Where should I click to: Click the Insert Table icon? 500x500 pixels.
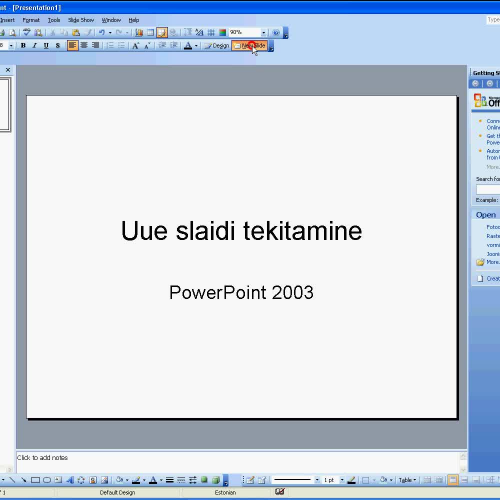click(150, 32)
